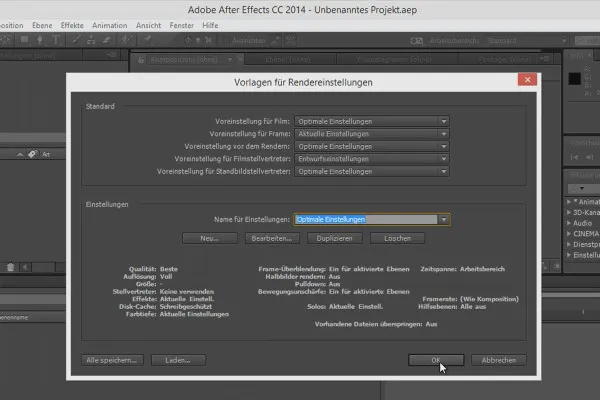Click the workspace sync icon left of Arbeitsbereich
The height and width of the screenshot is (400, 600).
pos(417,41)
